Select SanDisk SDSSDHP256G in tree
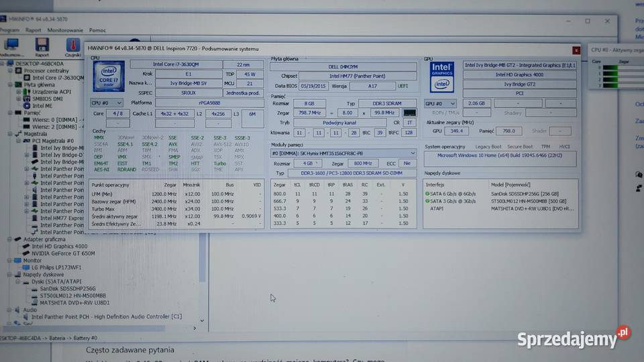The width and height of the screenshot is (644, 362). (68, 288)
